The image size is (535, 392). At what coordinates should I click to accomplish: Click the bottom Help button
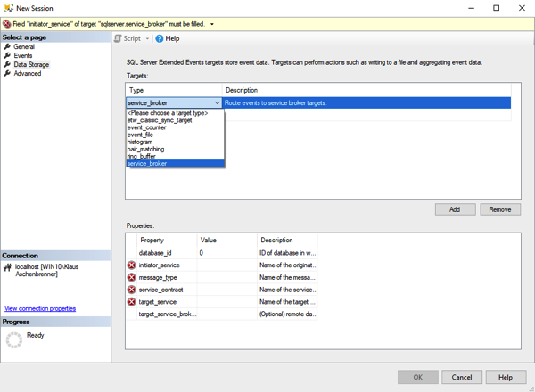(506, 377)
